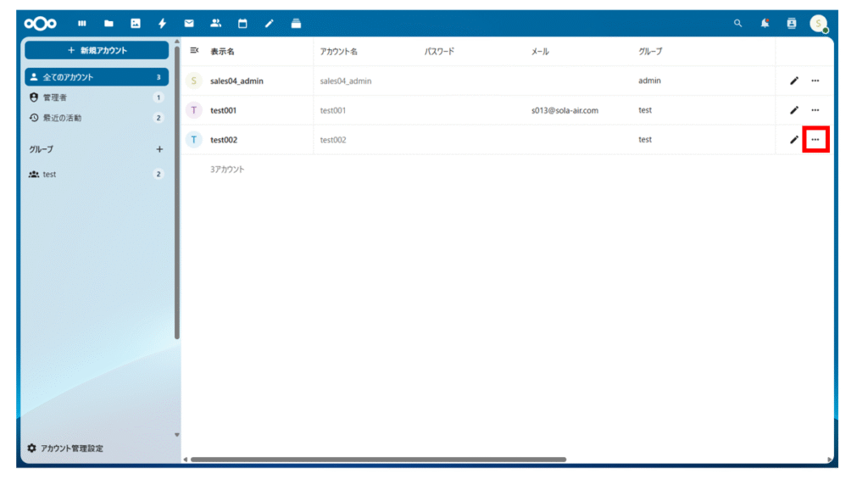The image size is (868, 479).
Task: Open the three-dot menu for test002
Action: click(815, 140)
